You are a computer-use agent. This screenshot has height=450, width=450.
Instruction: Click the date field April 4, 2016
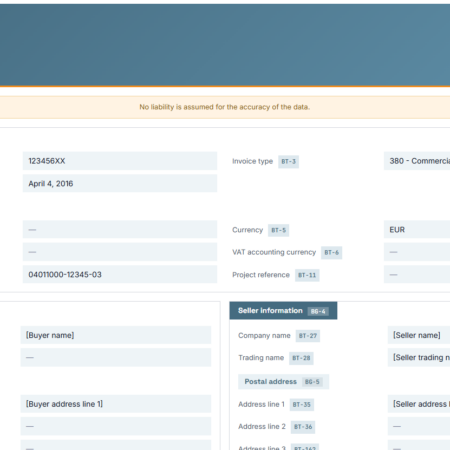pos(120,183)
